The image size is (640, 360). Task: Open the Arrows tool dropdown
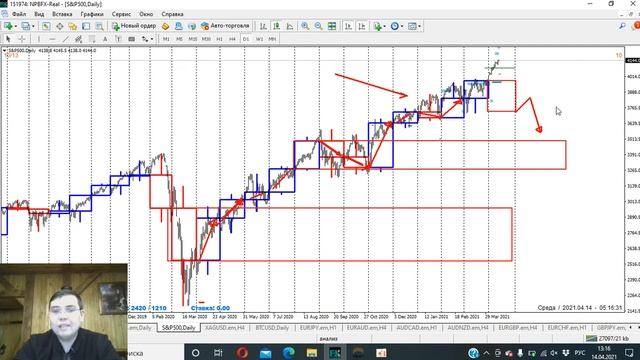[152, 39]
